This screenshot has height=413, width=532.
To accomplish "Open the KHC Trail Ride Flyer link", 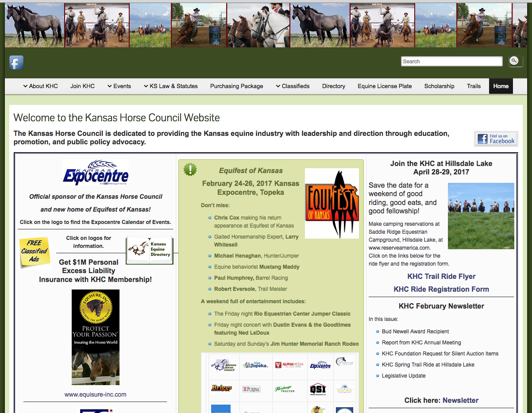I will [x=441, y=277].
